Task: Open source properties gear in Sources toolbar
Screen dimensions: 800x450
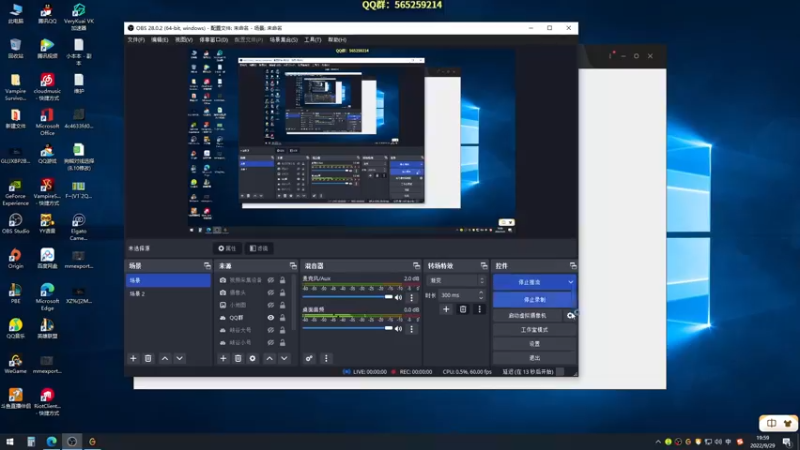Action: 253,358
